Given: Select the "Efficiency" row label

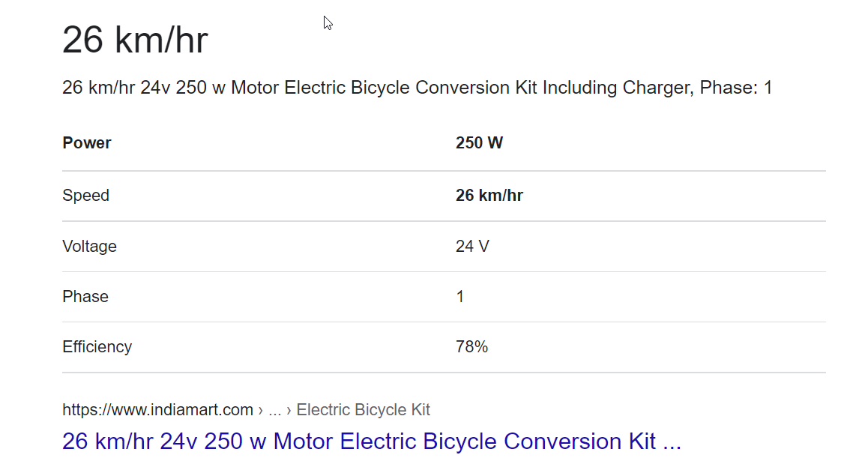Looking at the screenshot, I should click(x=97, y=347).
